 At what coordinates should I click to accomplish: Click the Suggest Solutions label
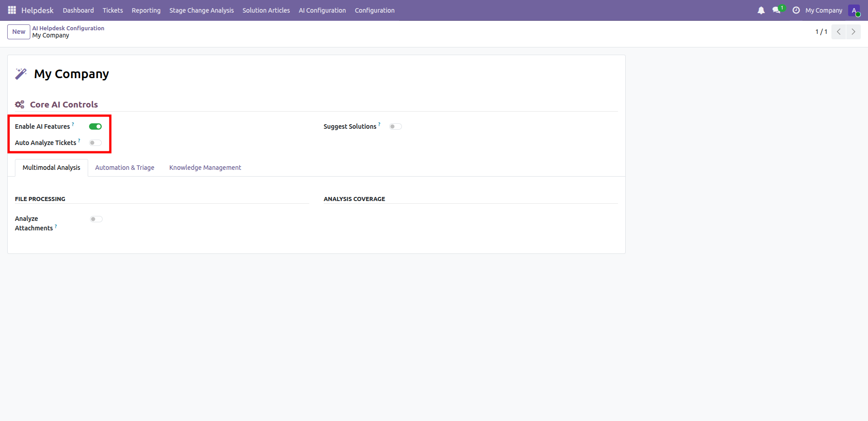pos(350,126)
